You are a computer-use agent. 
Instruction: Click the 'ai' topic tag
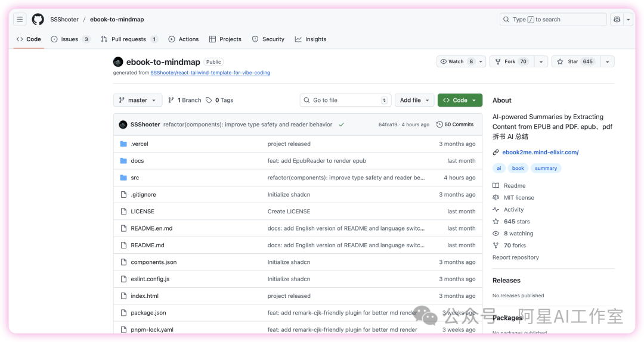[x=499, y=169]
